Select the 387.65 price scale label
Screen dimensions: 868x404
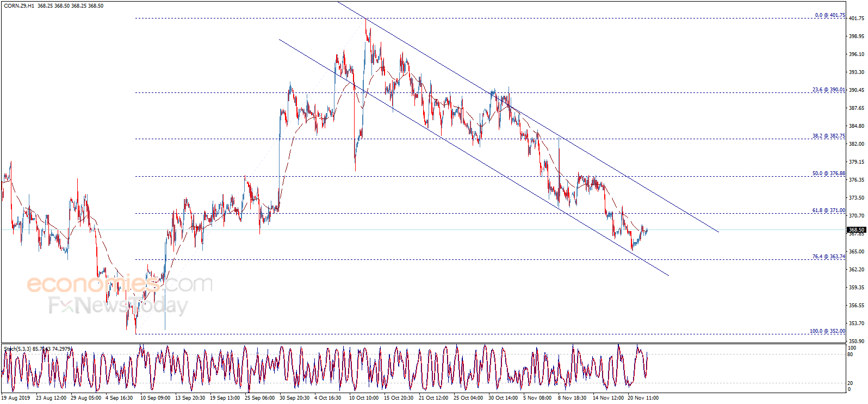[857, 108]
